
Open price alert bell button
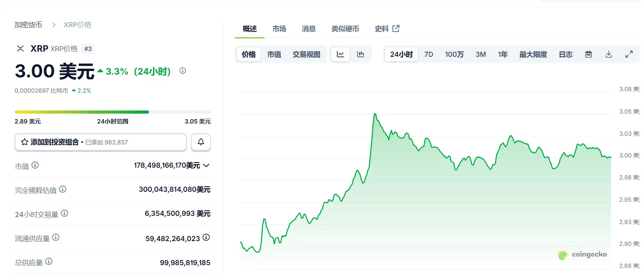tap(201, 142)
